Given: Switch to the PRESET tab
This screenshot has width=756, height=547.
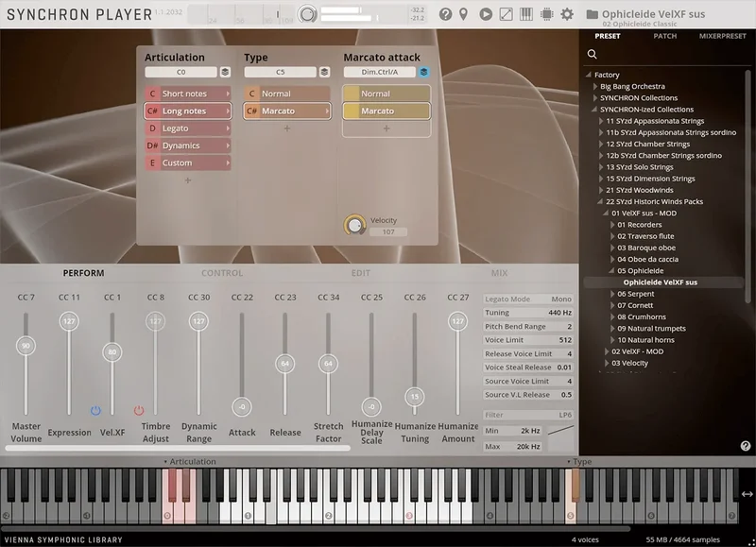Looking at the screenshot, I should click(x=608, y=36).
